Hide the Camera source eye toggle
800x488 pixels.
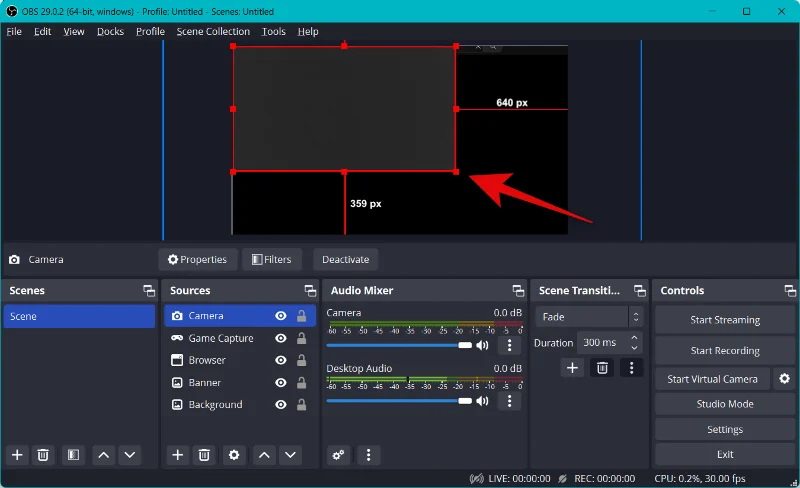(281, 316)
